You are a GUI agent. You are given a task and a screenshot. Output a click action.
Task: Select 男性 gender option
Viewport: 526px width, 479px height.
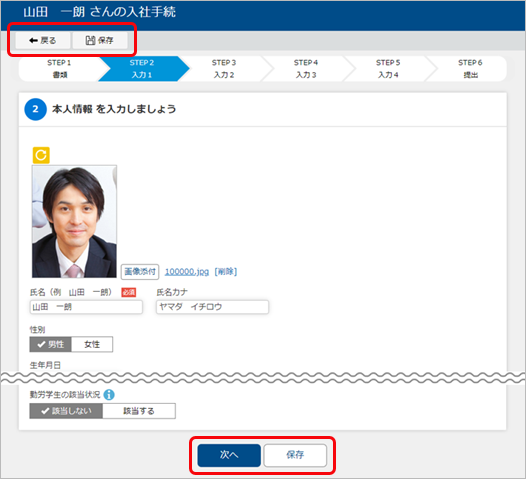(x=51, y=344)
